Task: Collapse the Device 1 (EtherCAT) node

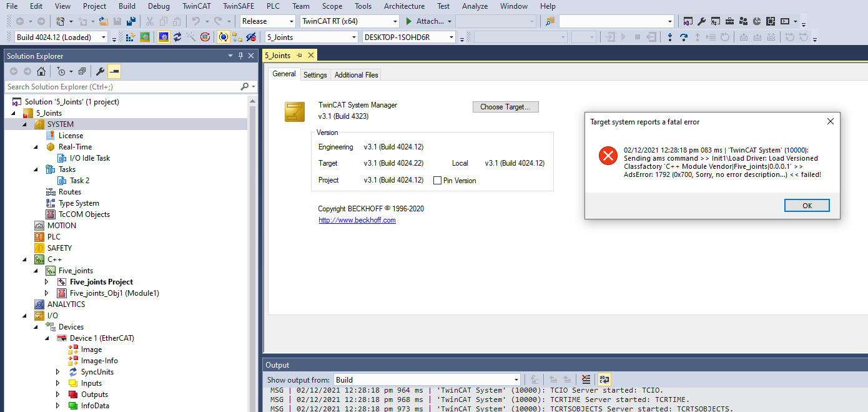Action: pos(47,338)
